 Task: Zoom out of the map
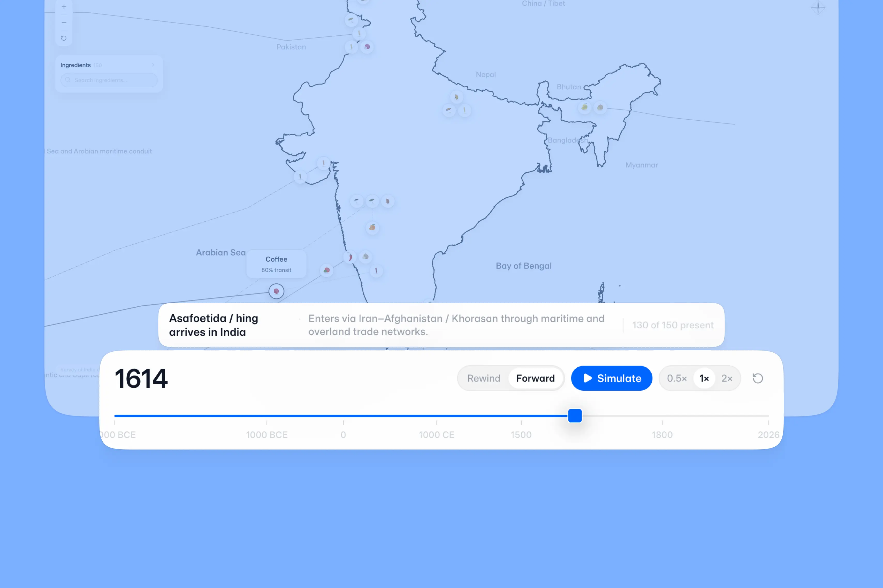click(64, 22)
